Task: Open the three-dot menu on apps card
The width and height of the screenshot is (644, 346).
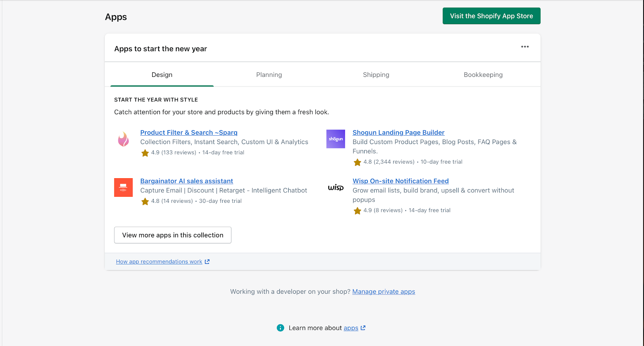Action: [525, 47]
